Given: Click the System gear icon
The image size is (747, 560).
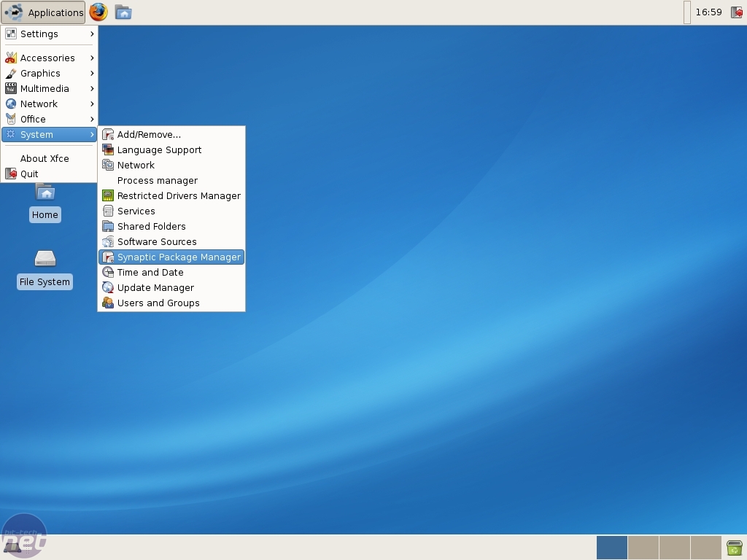Looking at the screenshot, I should click(10, 134).
